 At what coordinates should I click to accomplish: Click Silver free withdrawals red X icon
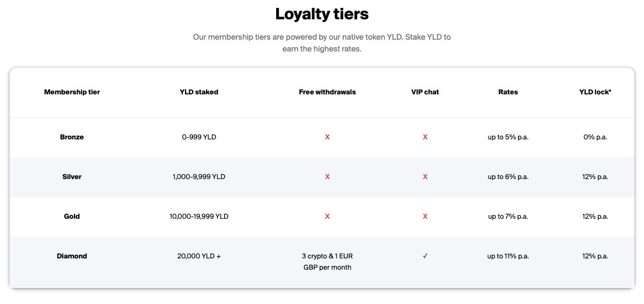tap(327, 177)
